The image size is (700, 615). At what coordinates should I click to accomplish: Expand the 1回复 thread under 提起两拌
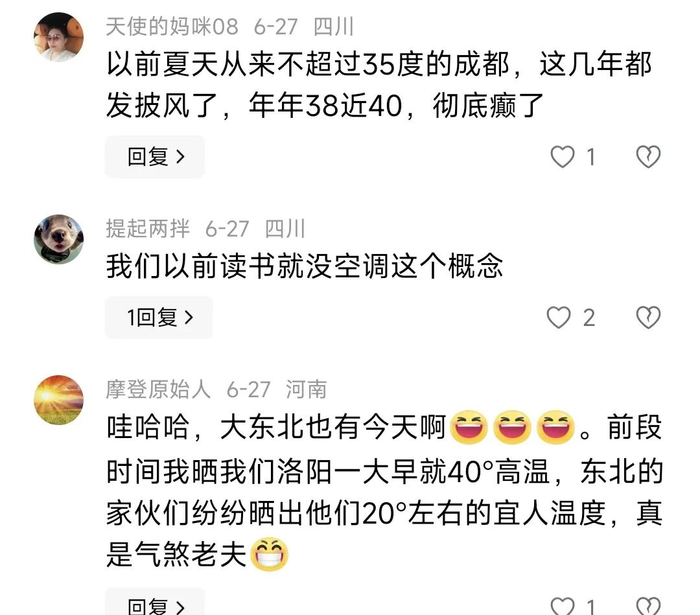point(159,318)
